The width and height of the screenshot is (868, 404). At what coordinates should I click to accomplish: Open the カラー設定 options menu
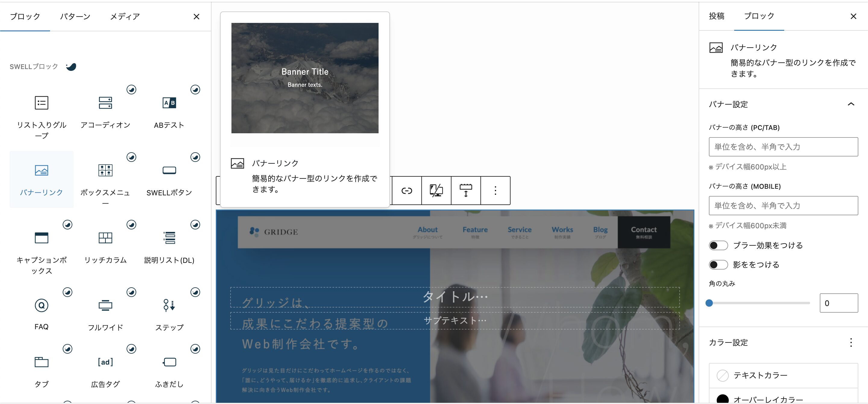click(851, 343)
